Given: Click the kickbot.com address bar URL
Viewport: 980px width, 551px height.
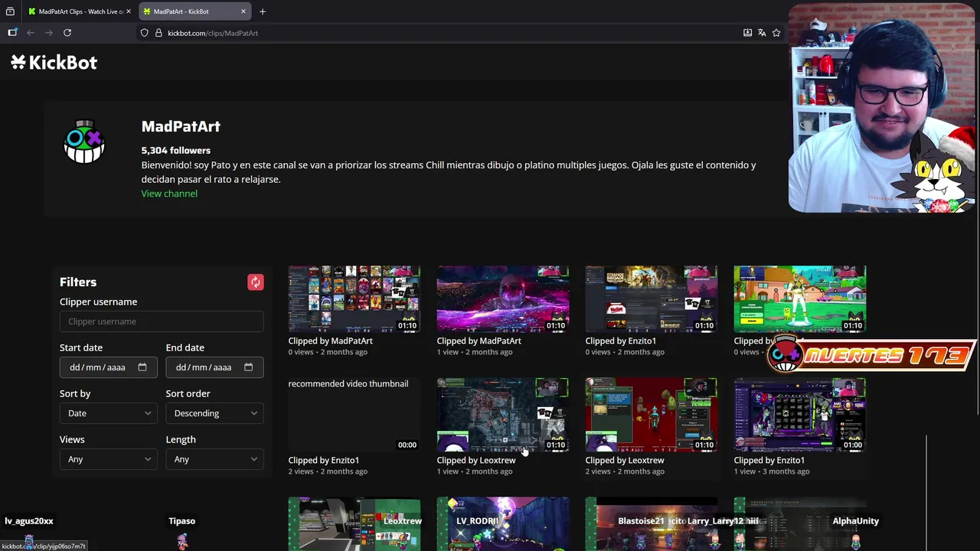Looking at the screenshot, I should [x=213, y=33].
